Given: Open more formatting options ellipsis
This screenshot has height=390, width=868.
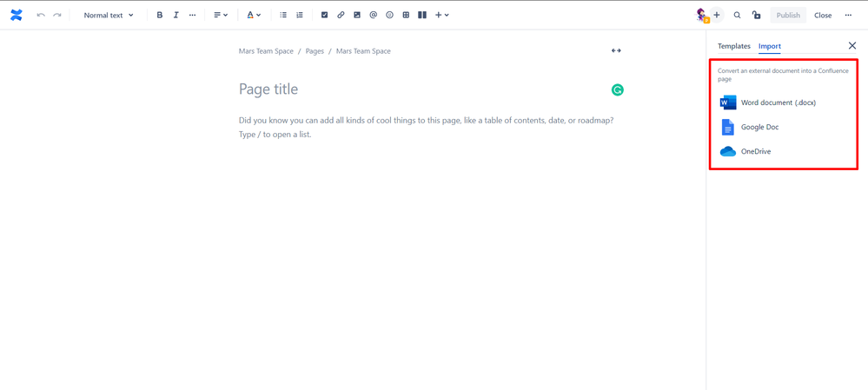Looking at the screenshot, I should point(192,16).
